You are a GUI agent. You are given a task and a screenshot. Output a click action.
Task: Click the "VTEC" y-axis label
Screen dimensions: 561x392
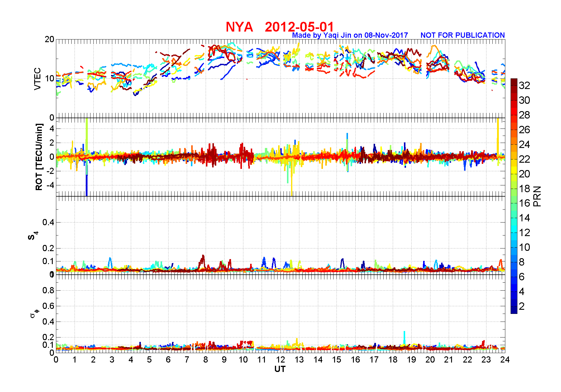pos(37,79)
